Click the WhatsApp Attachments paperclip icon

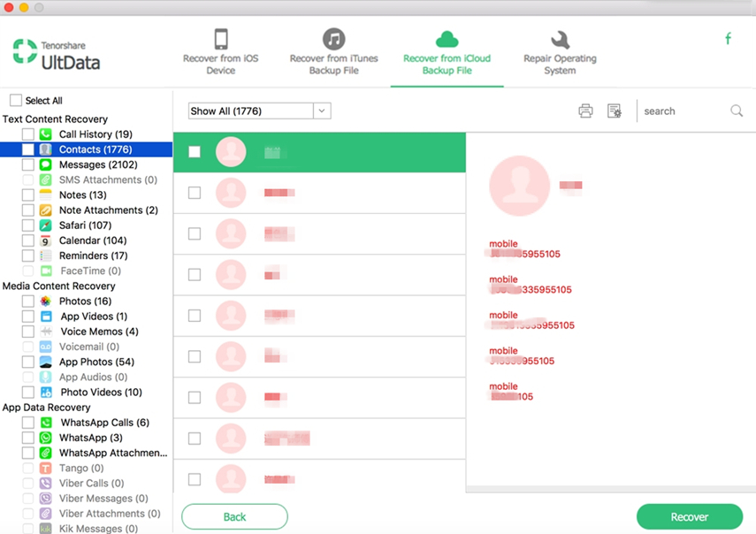(45, 453)
